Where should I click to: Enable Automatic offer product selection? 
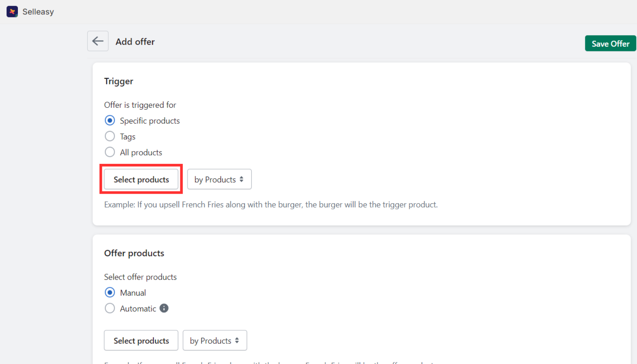click(x=109, y=308)
